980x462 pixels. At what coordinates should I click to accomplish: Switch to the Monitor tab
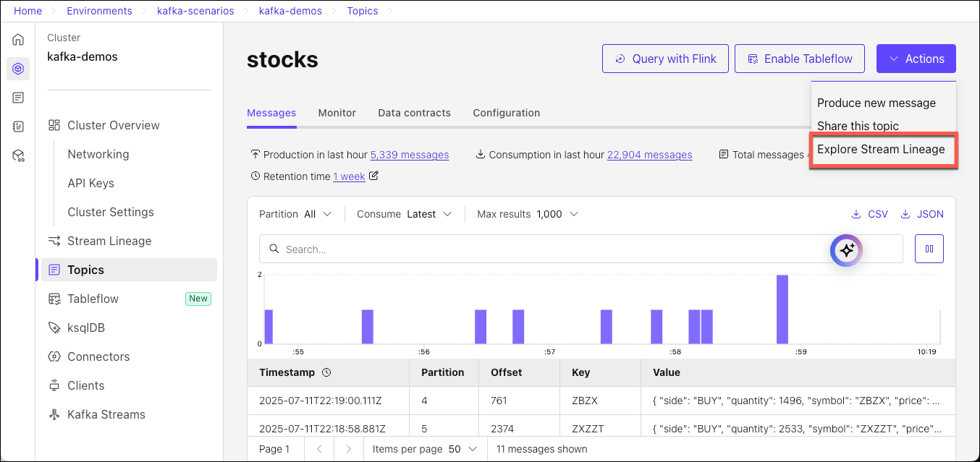[x=337, y=113]
